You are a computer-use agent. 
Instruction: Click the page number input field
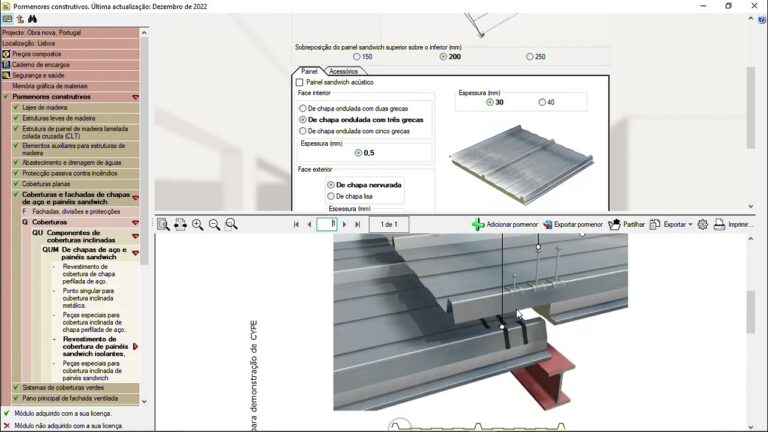coord(327,225)
